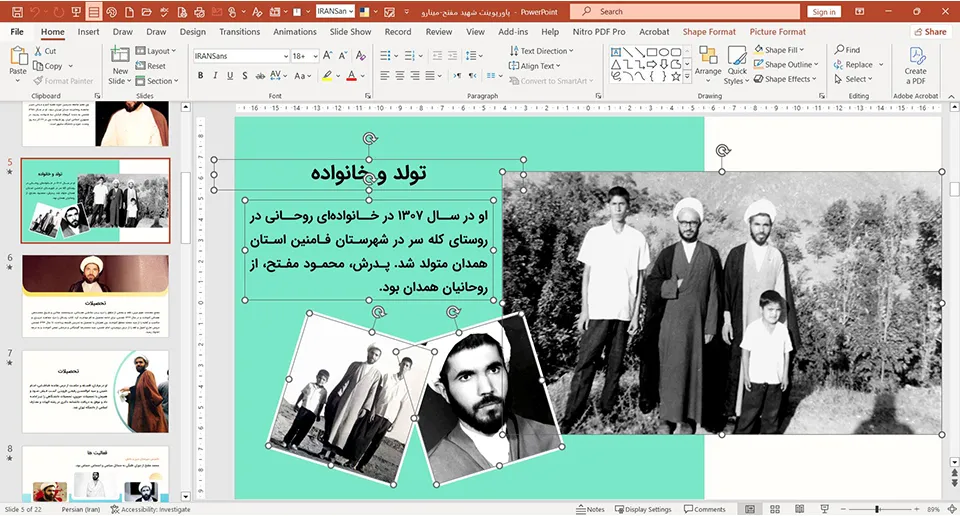The width and height of the screenshot is (960, 516).
Task: Toggle Align Left paragraph alignment
Action: tap(384, 75)
